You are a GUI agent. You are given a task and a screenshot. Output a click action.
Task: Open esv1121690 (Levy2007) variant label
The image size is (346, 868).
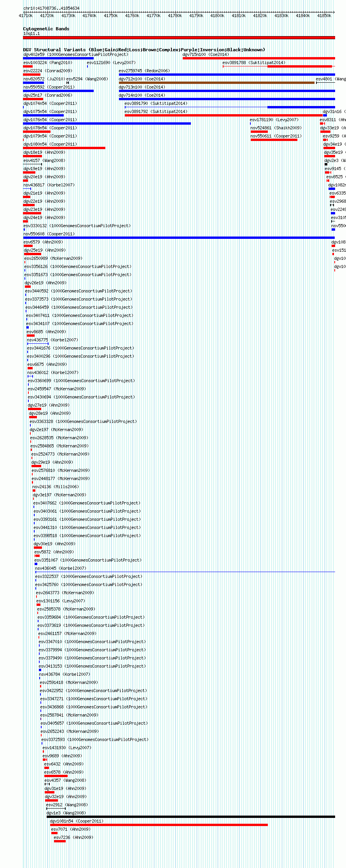(x=111, y=63)
